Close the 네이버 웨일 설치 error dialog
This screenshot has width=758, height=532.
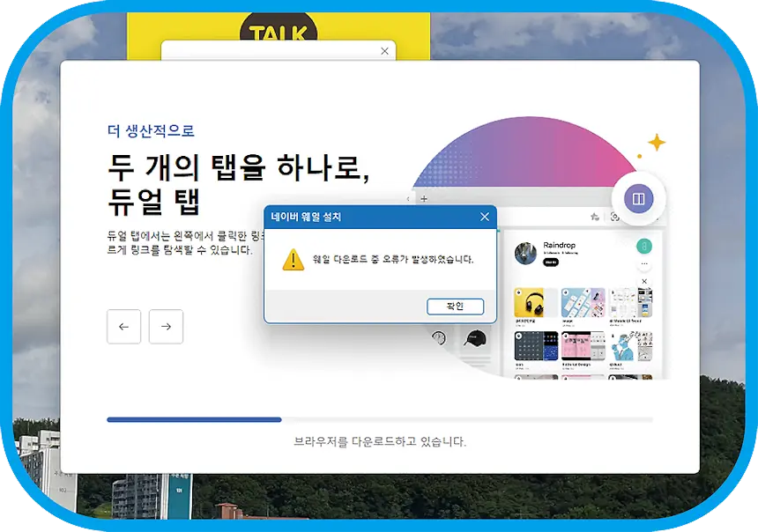[x=485, y=217]
